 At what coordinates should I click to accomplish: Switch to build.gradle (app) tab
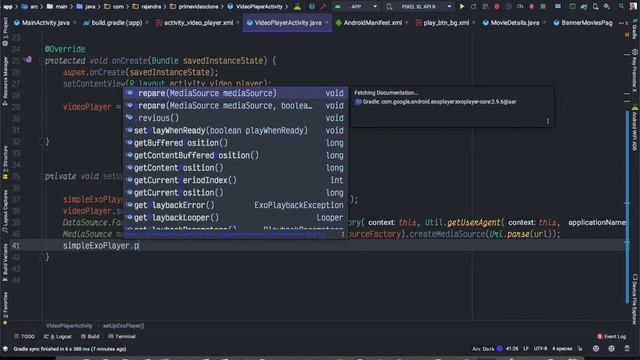point(117,23)
